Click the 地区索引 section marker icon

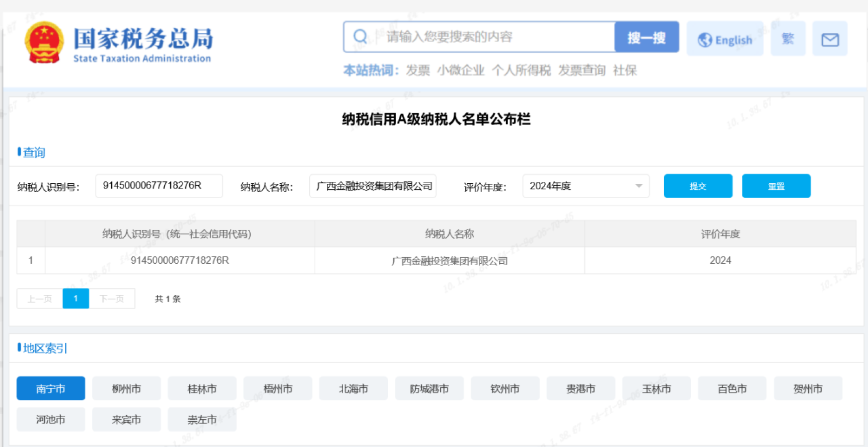[20, 348]
